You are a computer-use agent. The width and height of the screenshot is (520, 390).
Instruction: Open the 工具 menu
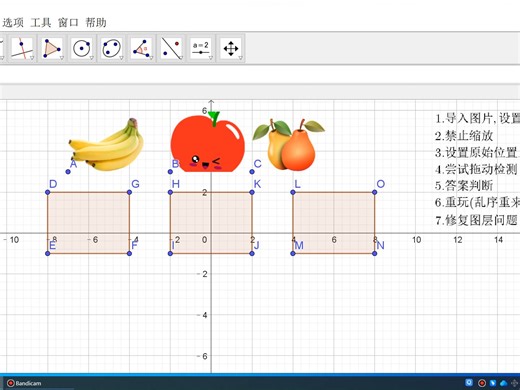(x=41, y=23)
